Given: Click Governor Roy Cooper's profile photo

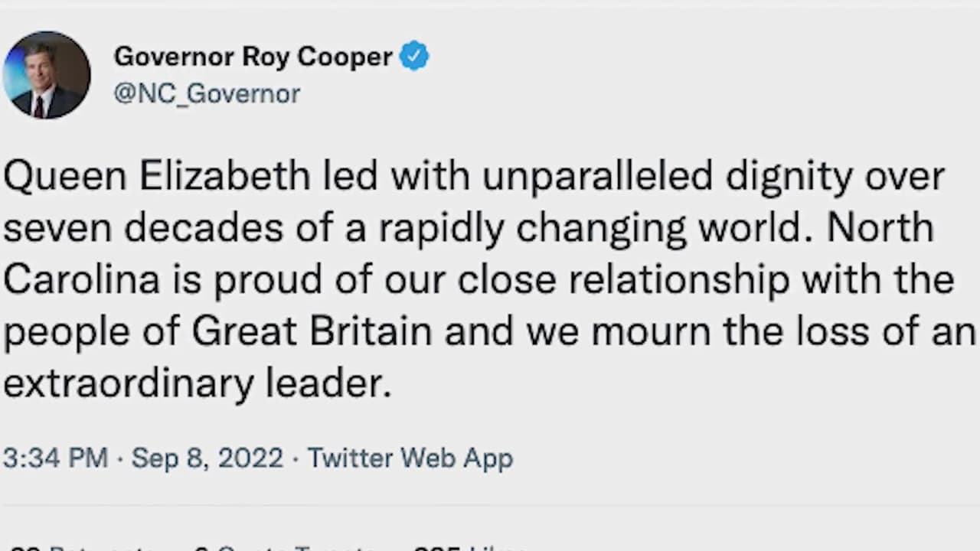Looking at the screenshot, I should [47, 75].
